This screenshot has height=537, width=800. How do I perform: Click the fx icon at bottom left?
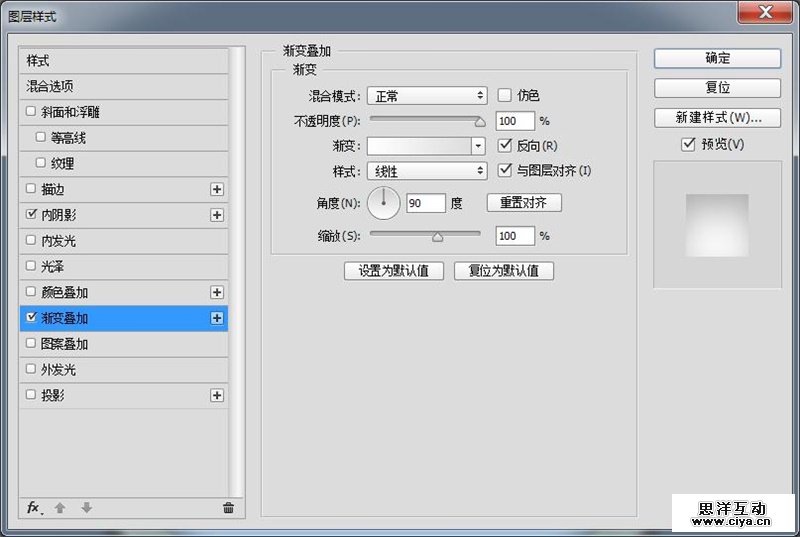pyautogui.click(x=34, y=508)
